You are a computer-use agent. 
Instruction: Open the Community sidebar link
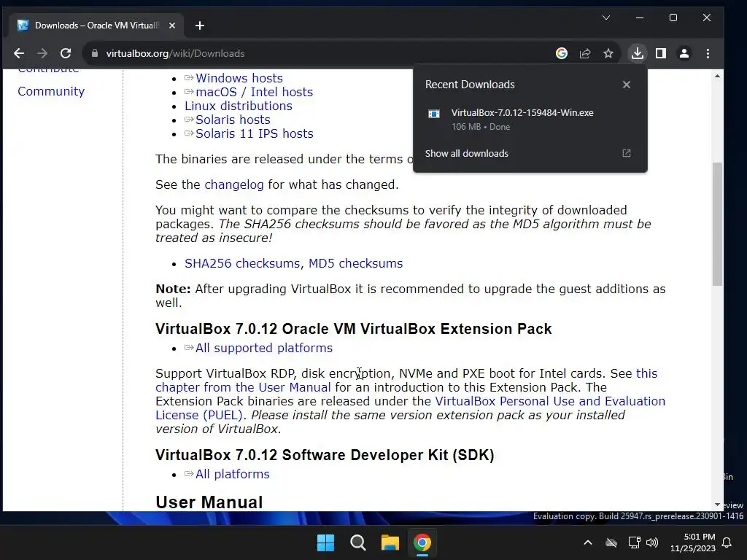click(51, 91)
